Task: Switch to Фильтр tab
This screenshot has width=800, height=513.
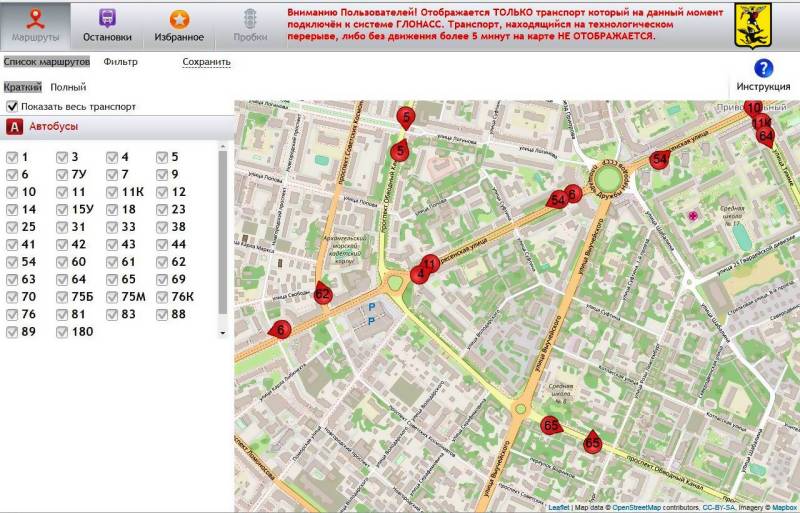Action: coord(121,62)
